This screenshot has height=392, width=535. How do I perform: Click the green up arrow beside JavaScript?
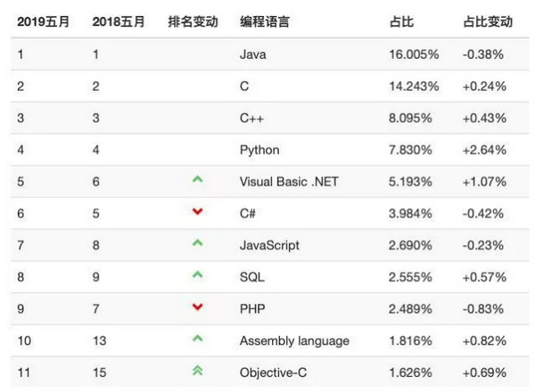pyautogui.click(x=198, y=244)
